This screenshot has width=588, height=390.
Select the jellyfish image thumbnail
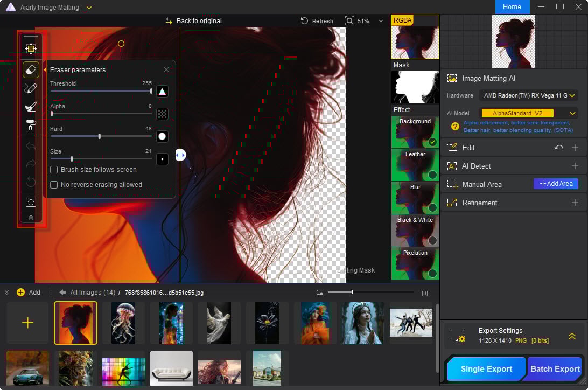pos(123,322)
